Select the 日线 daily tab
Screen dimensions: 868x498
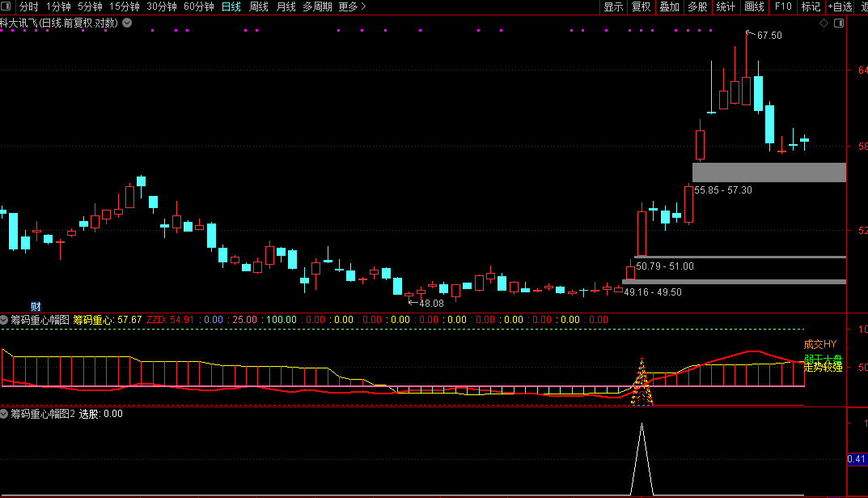click(231, 6)
